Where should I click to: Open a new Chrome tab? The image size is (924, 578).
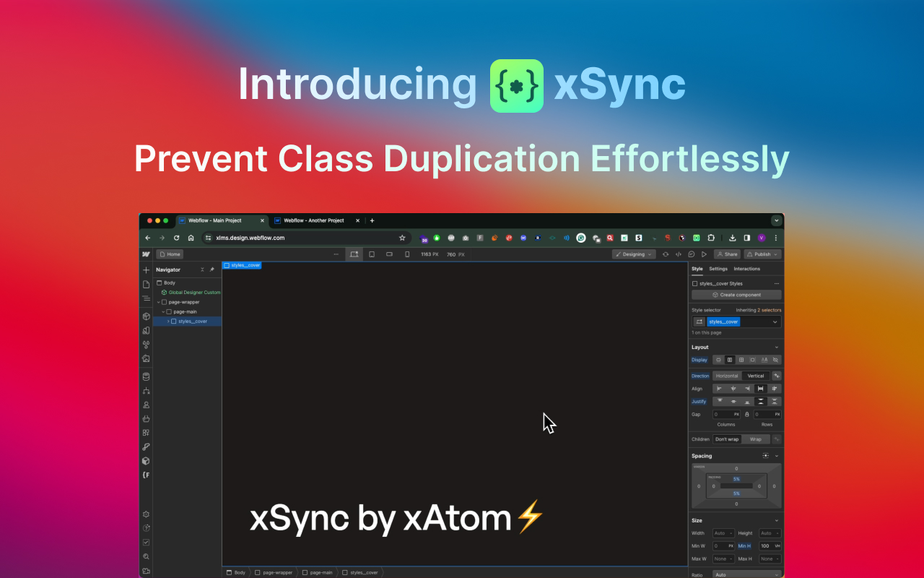372,220
